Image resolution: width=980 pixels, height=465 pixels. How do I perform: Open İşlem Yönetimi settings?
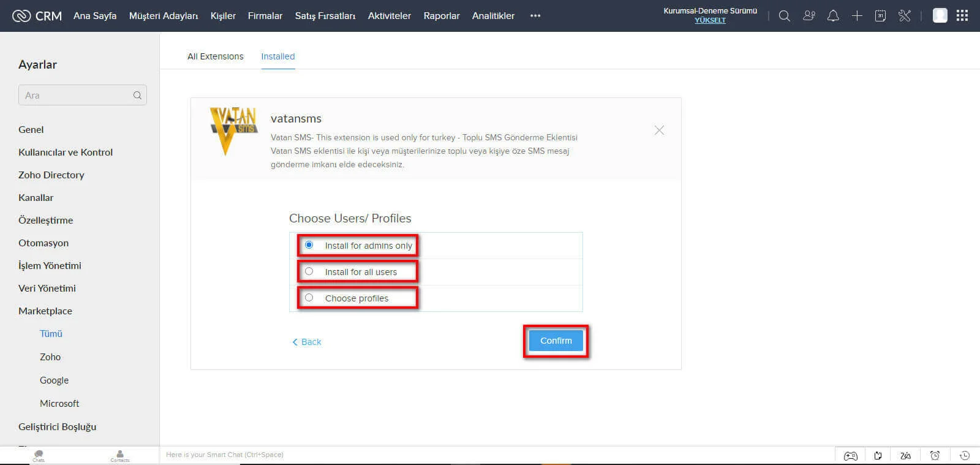50,265
